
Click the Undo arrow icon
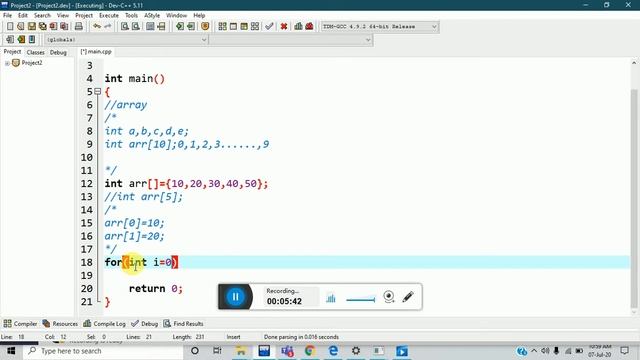(x=97, y=27)
